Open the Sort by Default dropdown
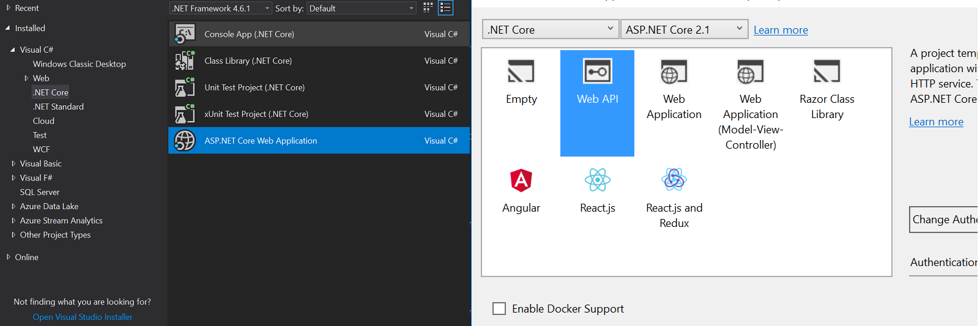The width and height of the screenshot is (980, 326). 362,8
